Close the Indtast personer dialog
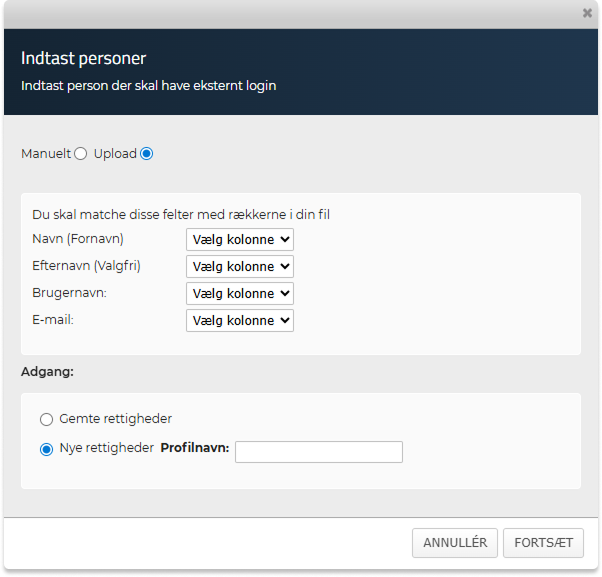The height and width of the screenshot is (577, 602). tap(587, 13)
